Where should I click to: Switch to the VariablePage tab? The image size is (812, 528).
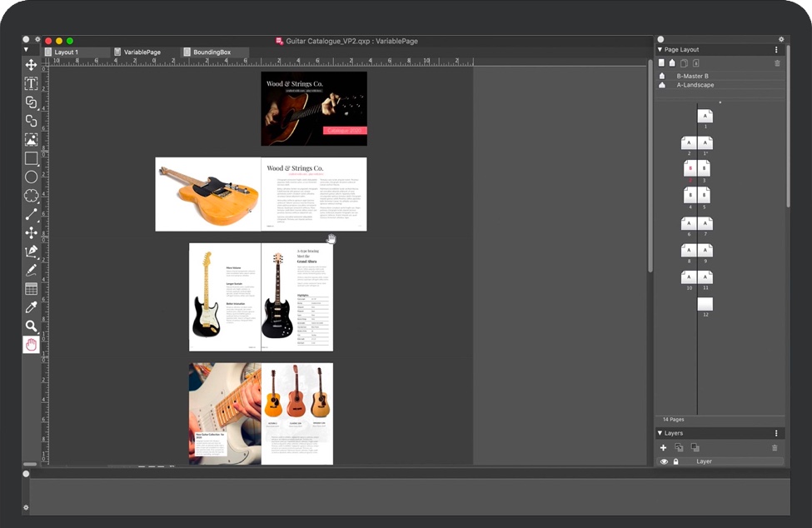click(x=142, y=52)
